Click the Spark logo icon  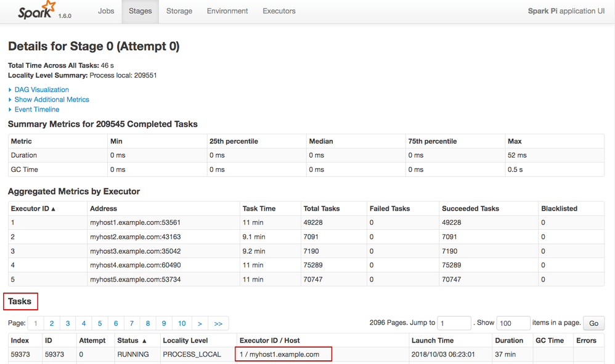click(37, 11)
